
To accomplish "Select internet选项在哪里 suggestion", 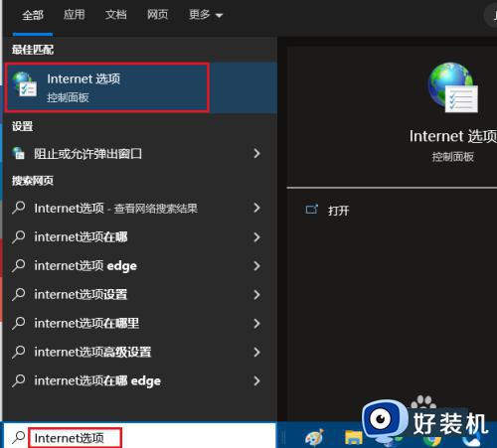I will [x=140, y=324].
